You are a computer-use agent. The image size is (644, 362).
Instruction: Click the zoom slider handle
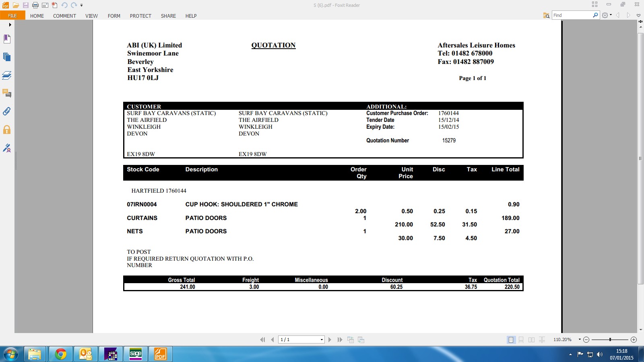(610, 340)
